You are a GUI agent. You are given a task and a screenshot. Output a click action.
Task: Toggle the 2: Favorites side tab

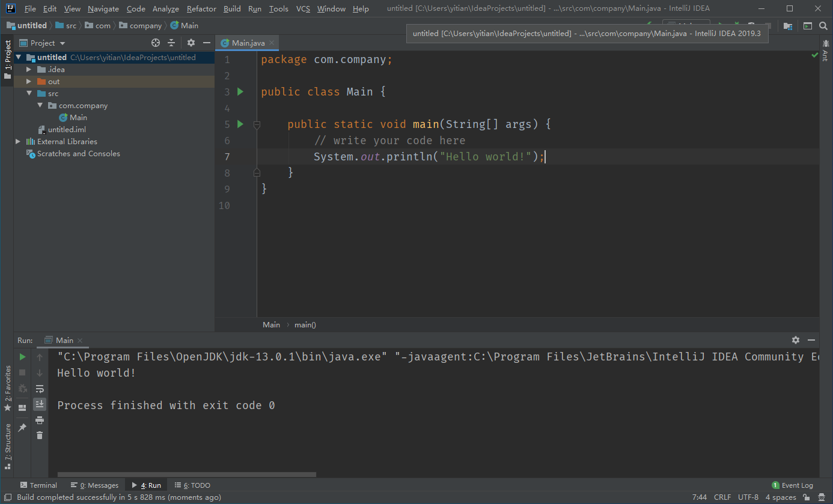(7, 388)
